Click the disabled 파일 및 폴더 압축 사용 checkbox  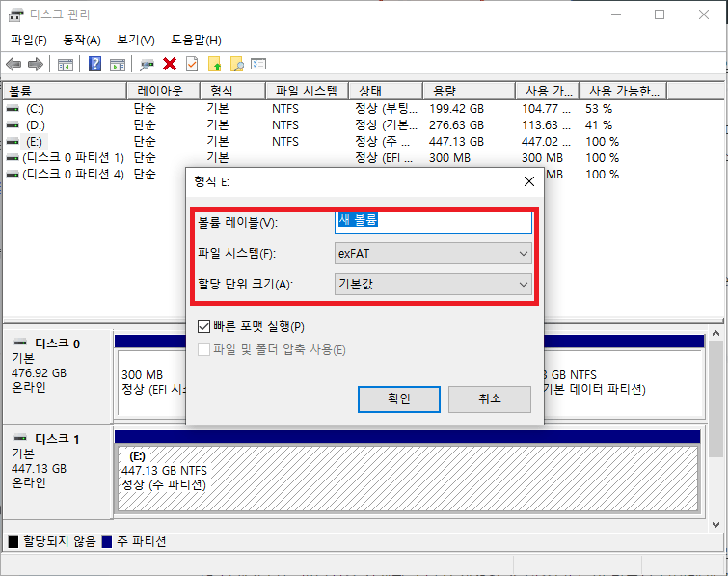click(x=203, y=350)
